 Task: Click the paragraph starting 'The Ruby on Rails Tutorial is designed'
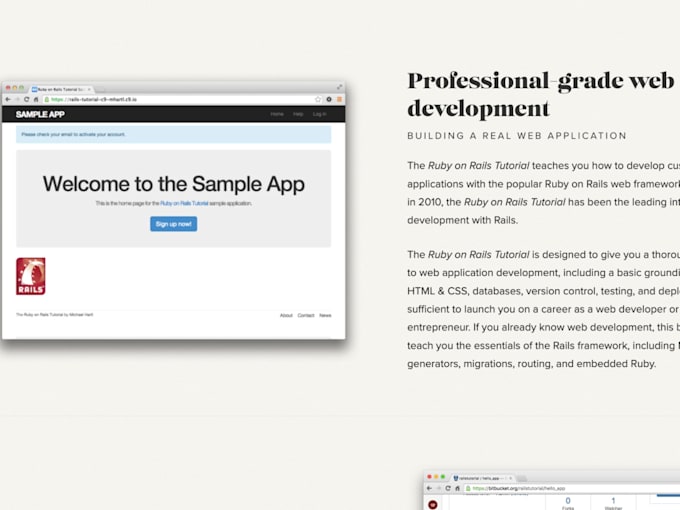(543, 309)
